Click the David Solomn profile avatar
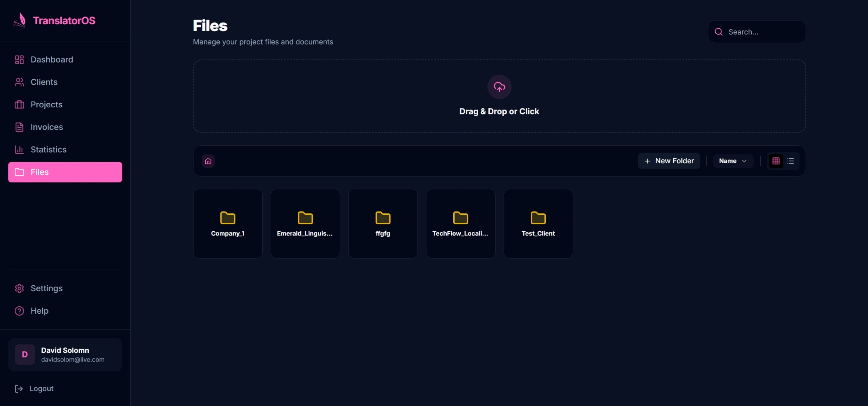 pyautogui.click(x=24, y=354)
